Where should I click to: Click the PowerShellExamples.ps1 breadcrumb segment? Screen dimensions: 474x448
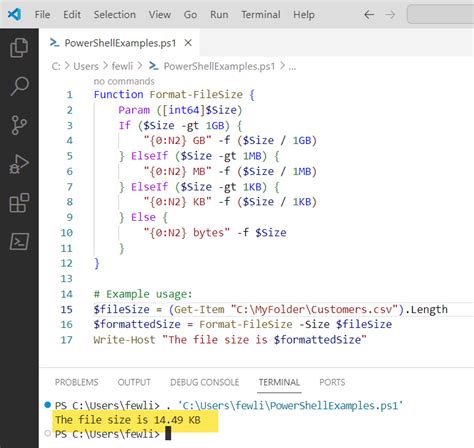[x=219, y=66]
